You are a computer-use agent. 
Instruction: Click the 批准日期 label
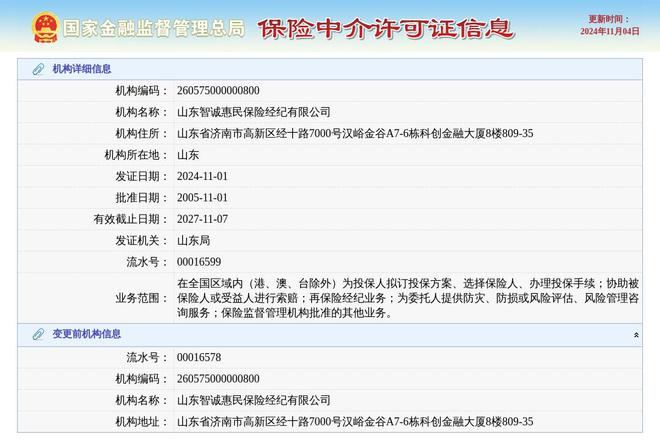(141, 198)
